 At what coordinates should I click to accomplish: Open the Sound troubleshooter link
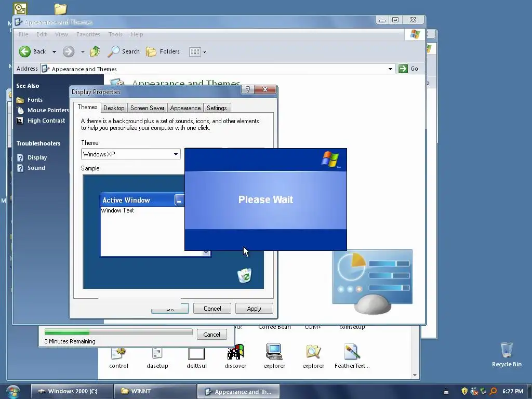pos(36,168)
